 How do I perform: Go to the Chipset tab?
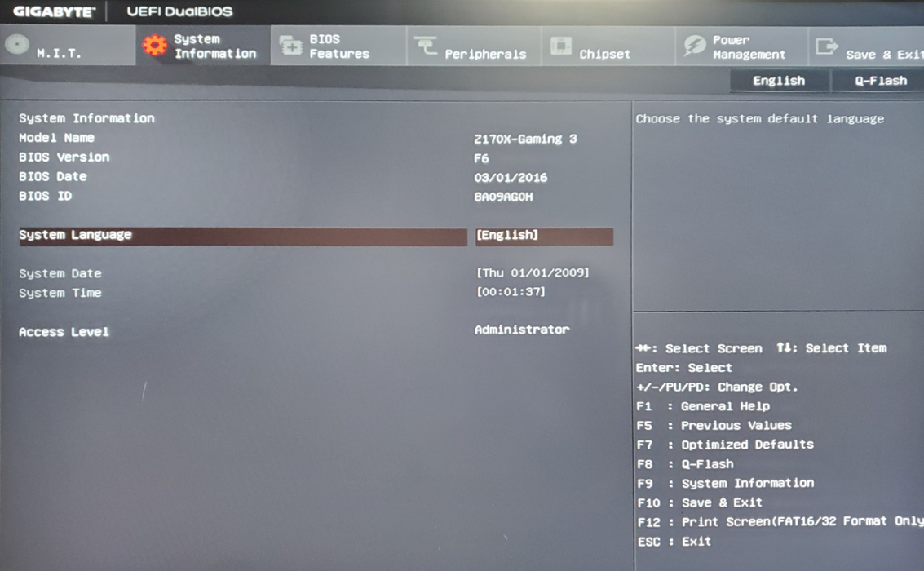[608, 46]
